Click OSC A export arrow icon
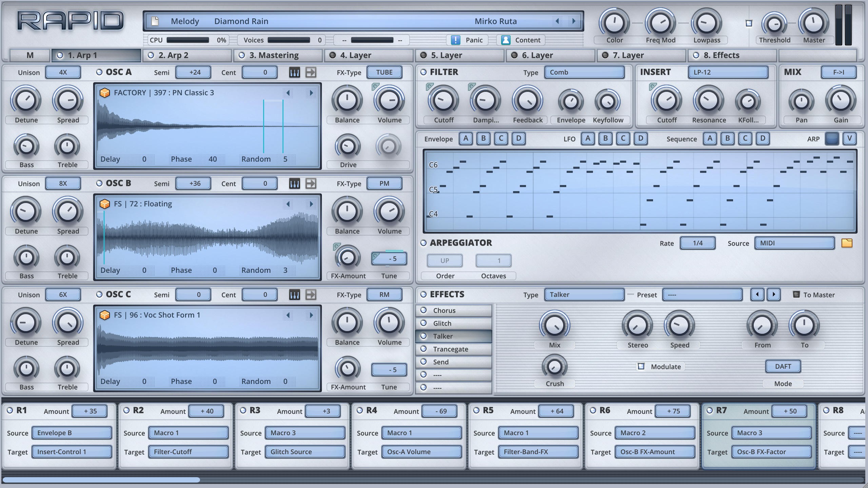The image size is (868, 488). tap(311, 72)
